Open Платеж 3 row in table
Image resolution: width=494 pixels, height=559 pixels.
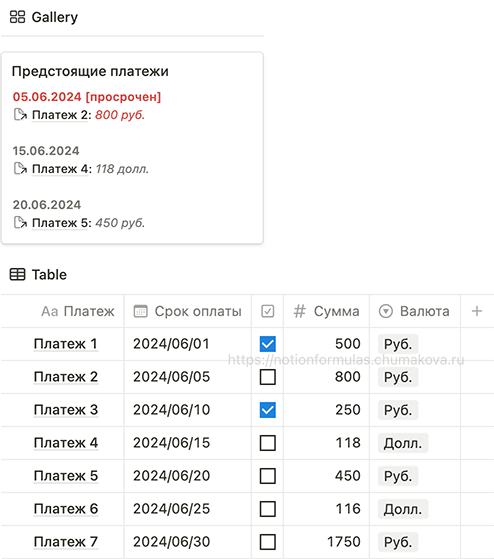pyautogui.click(x=66, y=410)
